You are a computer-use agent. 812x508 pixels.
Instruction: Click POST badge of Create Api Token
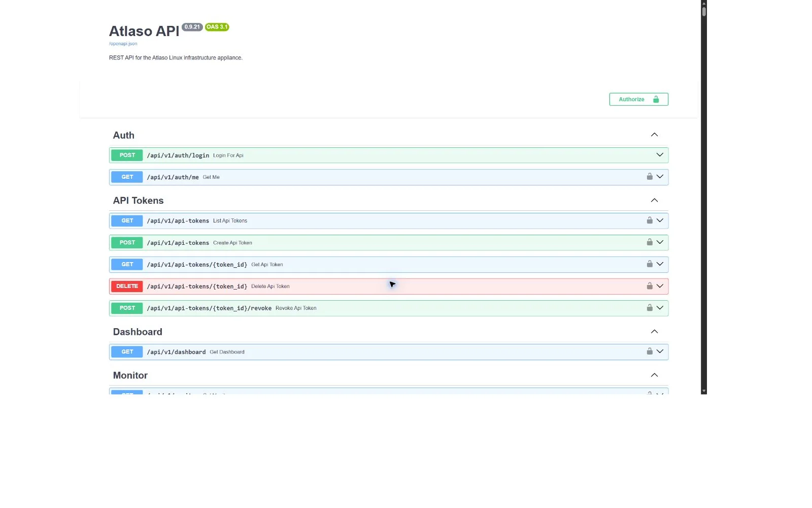(x=127, y=243)
